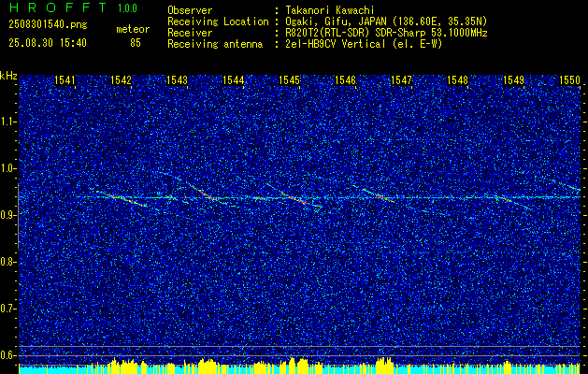Click the 1.0 kHz frequency label
This screenshot has width=588, height=374.
tap(8, 168)
